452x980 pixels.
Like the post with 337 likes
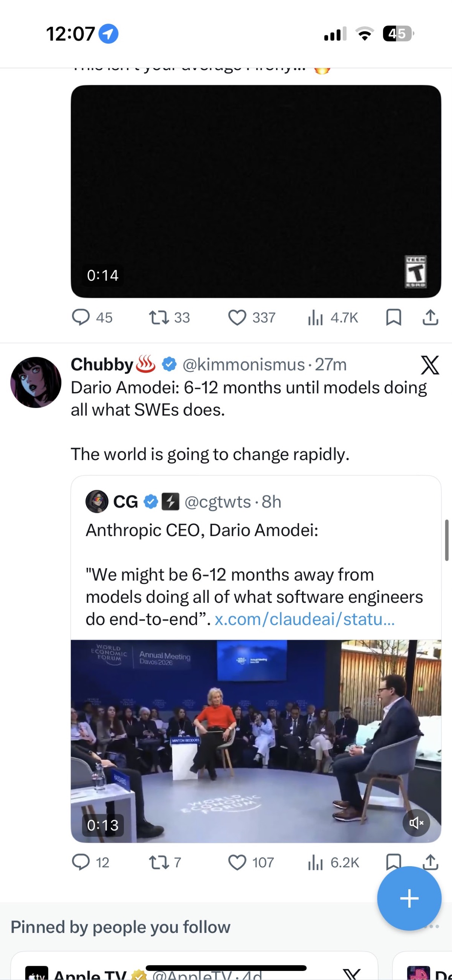pyautogui.click(x=237, y=317)
